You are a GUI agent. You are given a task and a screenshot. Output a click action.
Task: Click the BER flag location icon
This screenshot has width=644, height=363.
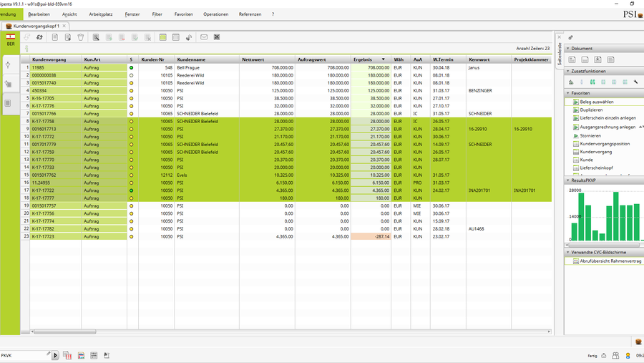coord(10,40)
